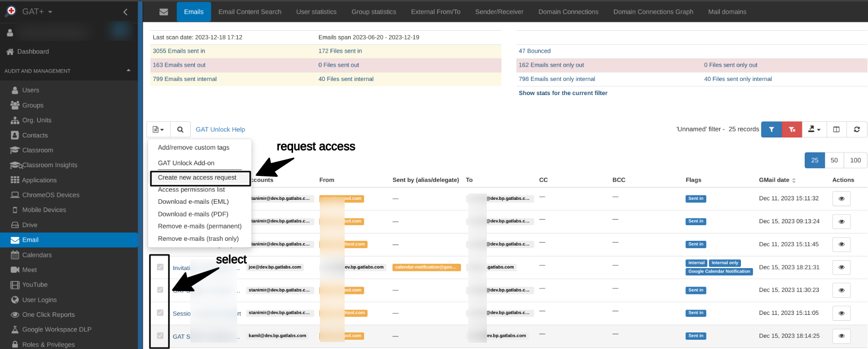
Task: Switch to the Email Content Search tab
Action: (250, 12)
